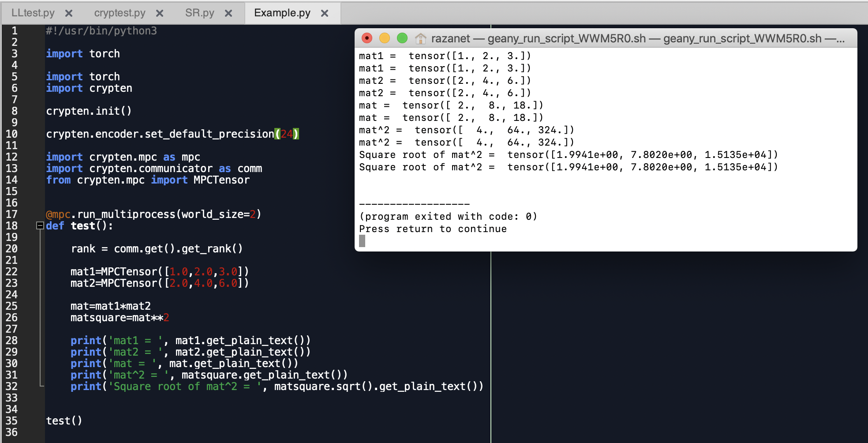Close the SR.py tab with its X icon
The height and width of the screenshot is (443, 868).
pos(228,13)
